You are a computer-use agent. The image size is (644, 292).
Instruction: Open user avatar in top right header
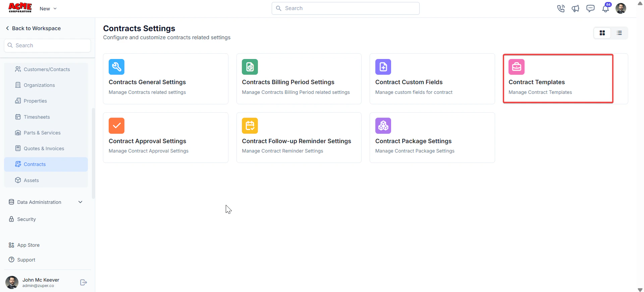pyautogui.click(x=621, y=8)
